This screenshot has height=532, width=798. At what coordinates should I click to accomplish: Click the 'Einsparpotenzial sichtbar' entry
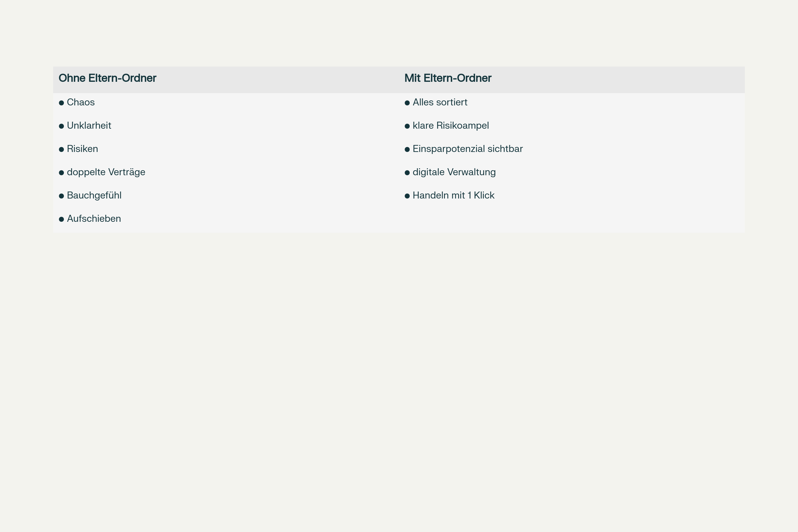467,149
